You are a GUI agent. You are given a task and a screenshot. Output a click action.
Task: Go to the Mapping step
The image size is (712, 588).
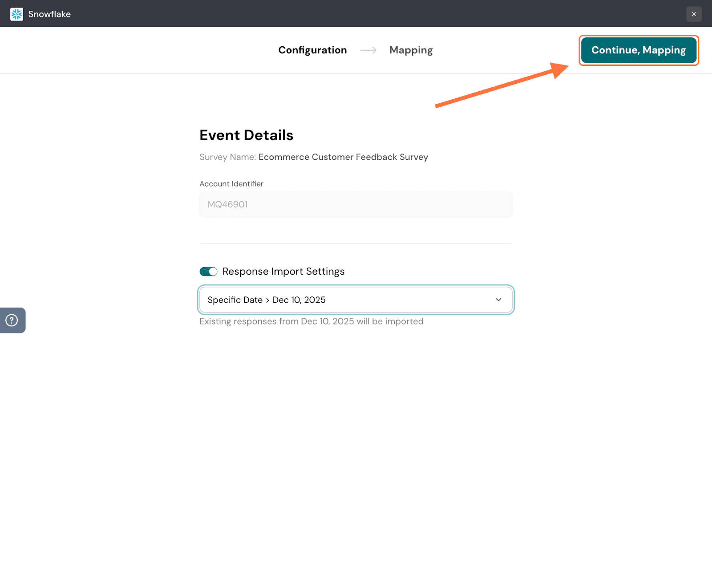[x=411, y=50]
